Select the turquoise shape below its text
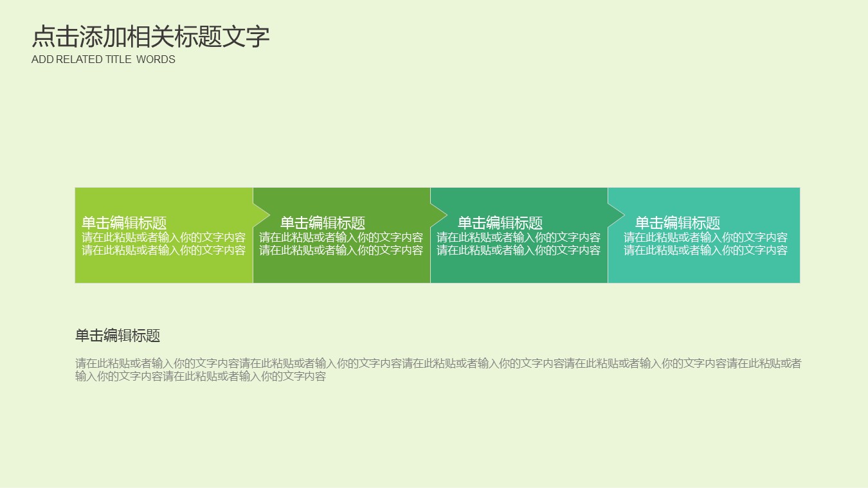Image resolution: width=868 pixels, height=488 pixels. point(703,270)
